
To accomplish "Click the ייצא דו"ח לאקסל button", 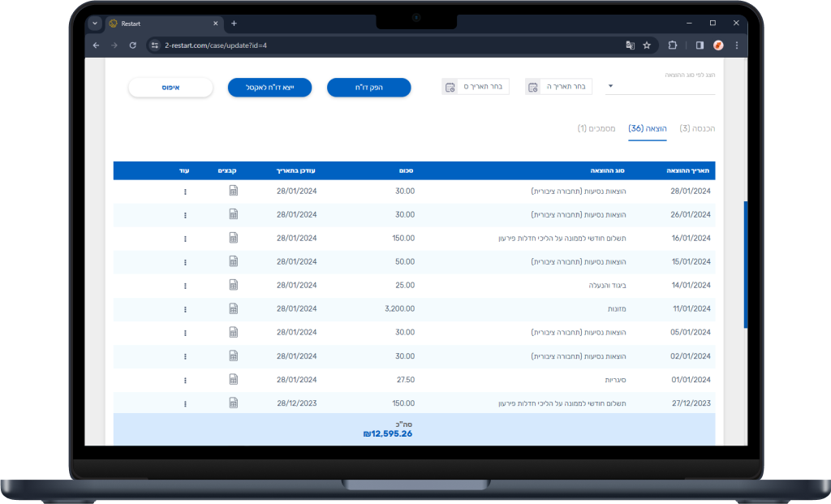I will point(269,88).
